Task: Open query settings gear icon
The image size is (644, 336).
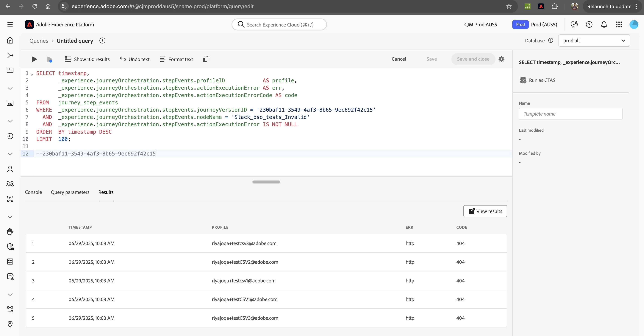Action: [501, 59]
